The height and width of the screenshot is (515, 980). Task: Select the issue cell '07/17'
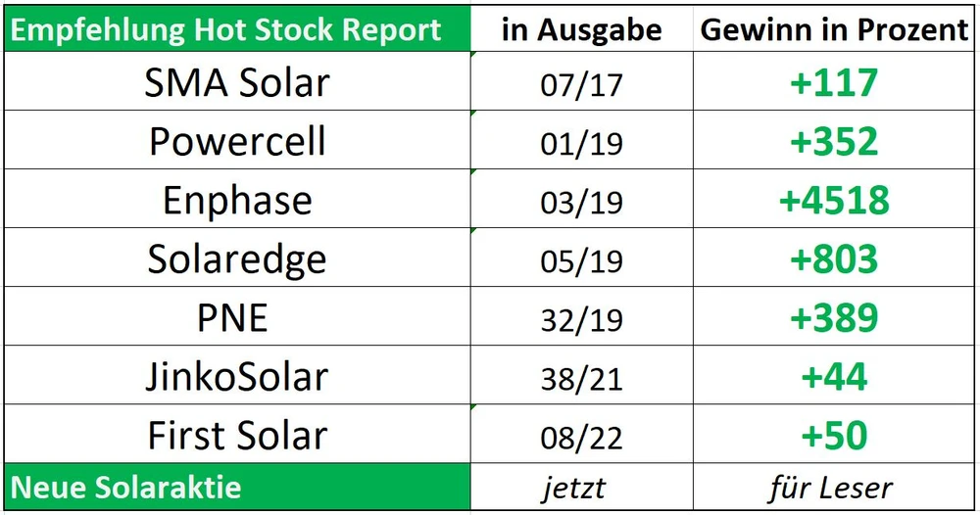pyautogui.click(x=581, y=84)
